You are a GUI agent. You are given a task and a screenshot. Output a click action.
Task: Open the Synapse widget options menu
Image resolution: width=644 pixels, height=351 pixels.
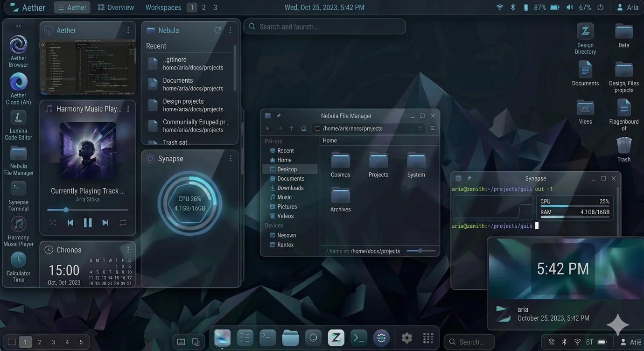click(x=231, y=158)
